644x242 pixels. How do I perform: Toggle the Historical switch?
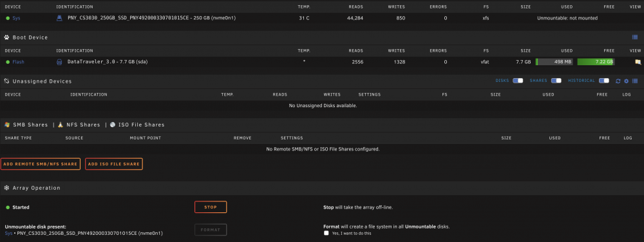coord(604,81)
